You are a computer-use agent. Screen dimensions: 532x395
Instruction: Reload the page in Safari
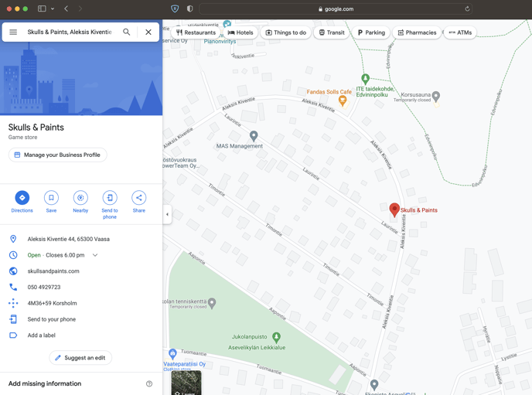(x=467, y=9)
